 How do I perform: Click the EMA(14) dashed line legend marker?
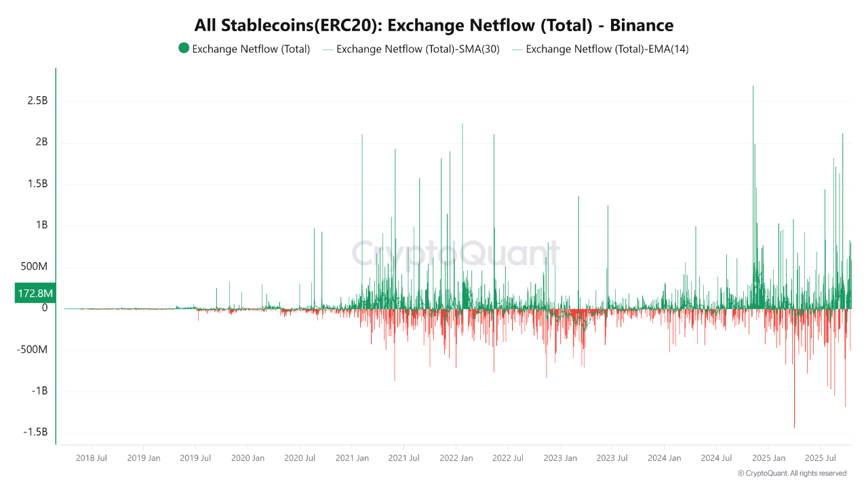tap(517, 49)
